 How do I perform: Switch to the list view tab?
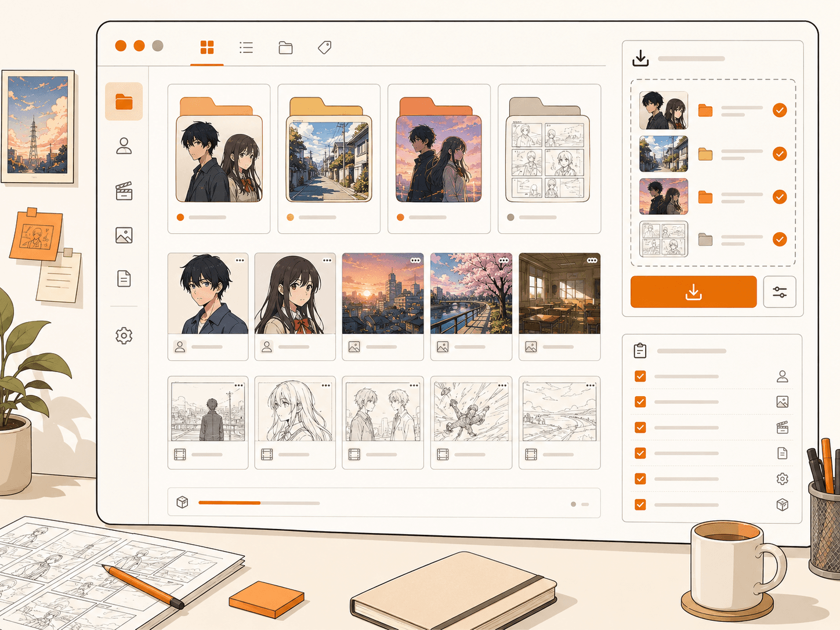246,48
